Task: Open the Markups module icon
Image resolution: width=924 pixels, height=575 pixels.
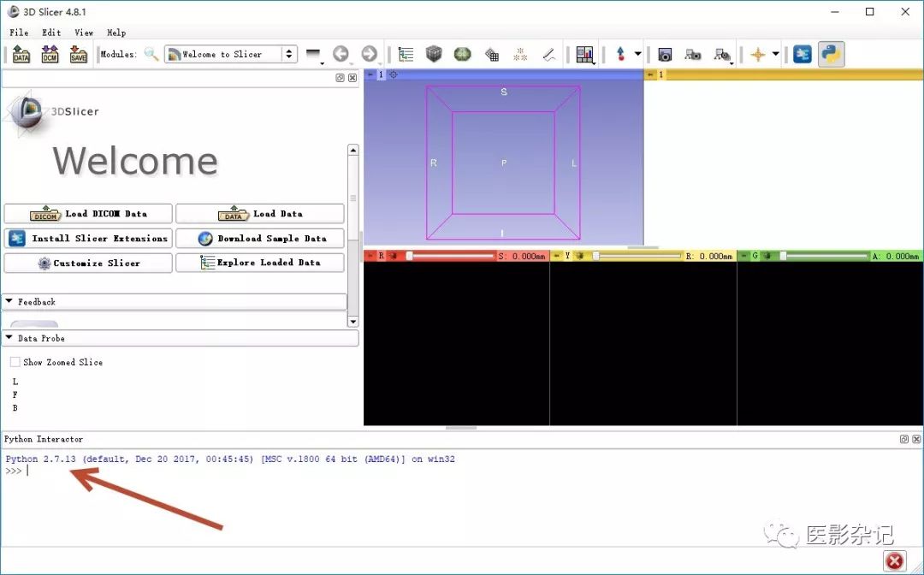Action: tap(520, 54)
